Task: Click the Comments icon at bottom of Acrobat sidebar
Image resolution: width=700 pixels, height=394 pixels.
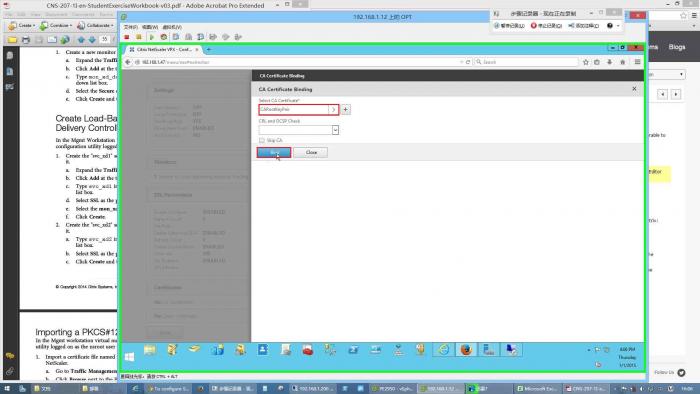Action: [x=10, y=356]
